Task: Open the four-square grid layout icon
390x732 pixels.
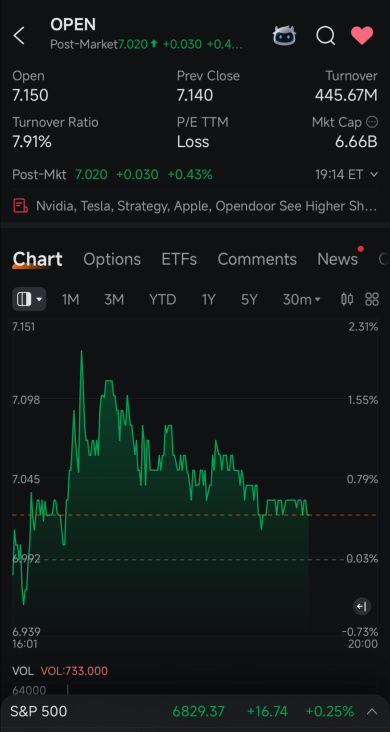Action: [372, 299]
